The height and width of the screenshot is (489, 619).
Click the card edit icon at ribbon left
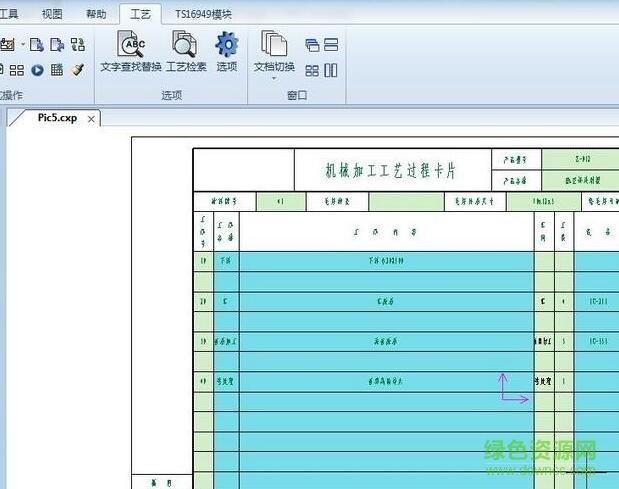[8, 44]
